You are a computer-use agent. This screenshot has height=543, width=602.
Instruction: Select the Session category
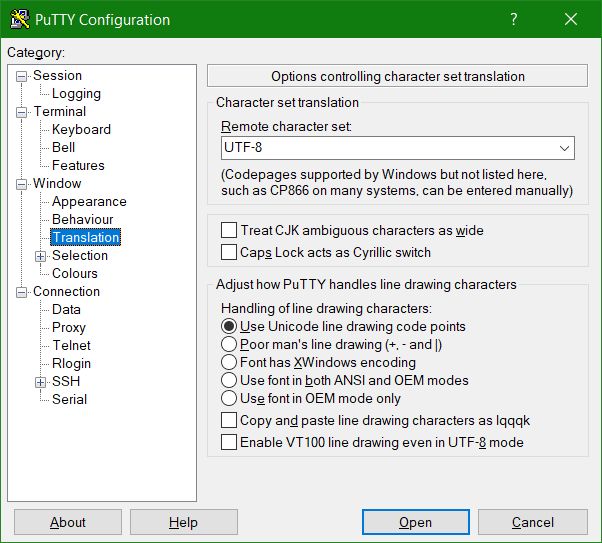(x=58, y=76)
